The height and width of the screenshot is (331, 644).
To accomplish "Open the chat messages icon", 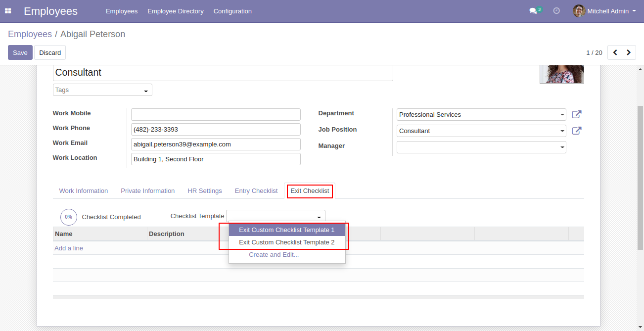I will coord(533,11).
